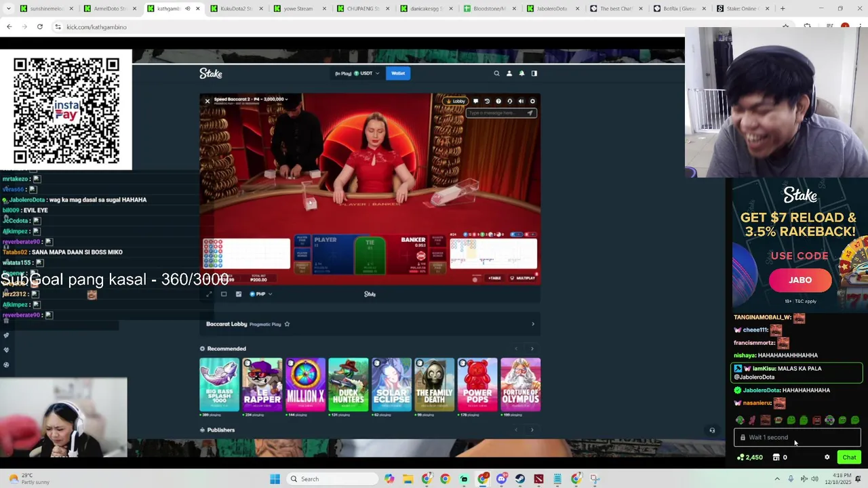Open the MULTIPLAY button

click(x=522, y=279)
